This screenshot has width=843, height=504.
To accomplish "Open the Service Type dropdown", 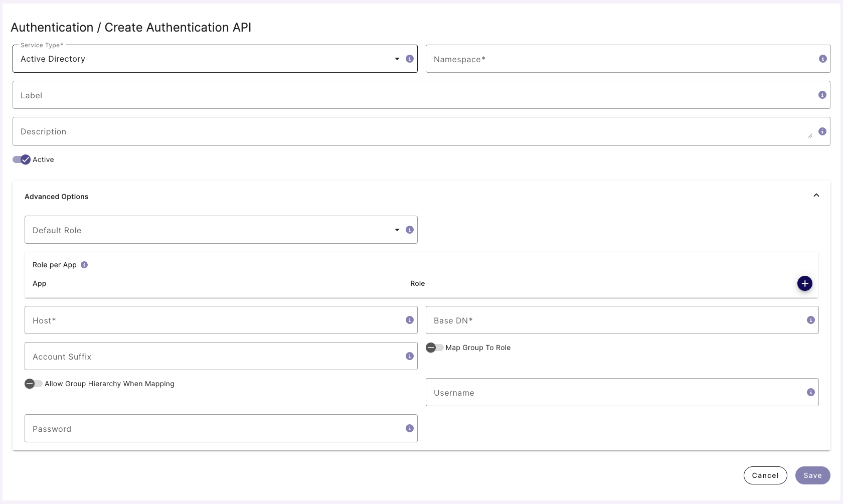I will [396, 59].
